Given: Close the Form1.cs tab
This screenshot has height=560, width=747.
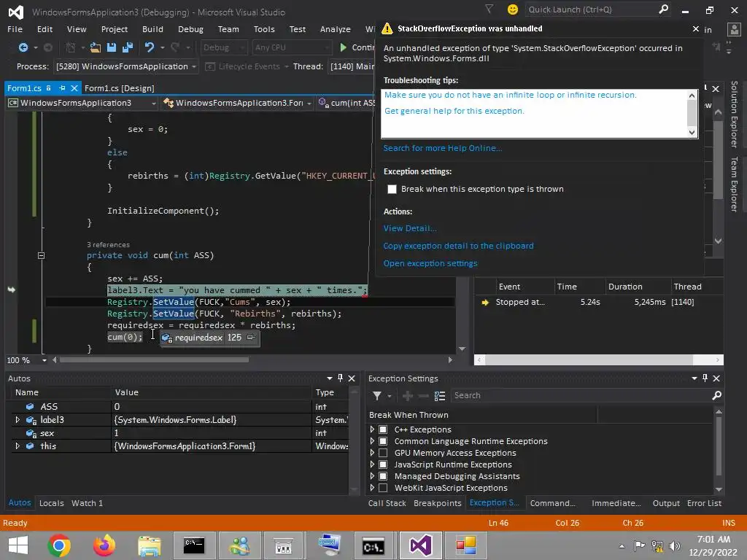Looking at the screenshot, I should [74, 88].
